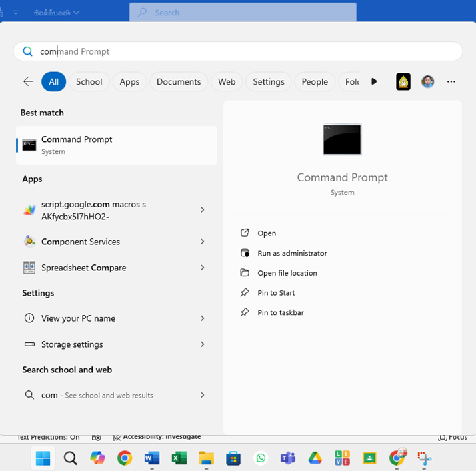Open Google Chrome from the taskbar
This screenshot has width=476, height=471.
coord(125,458)
